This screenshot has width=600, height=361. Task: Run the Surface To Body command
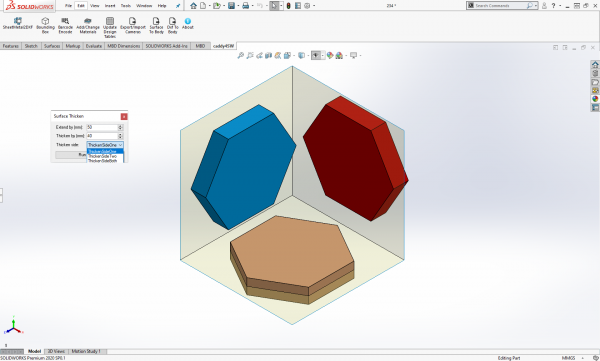pyautogui.click(x=156, y=25)
